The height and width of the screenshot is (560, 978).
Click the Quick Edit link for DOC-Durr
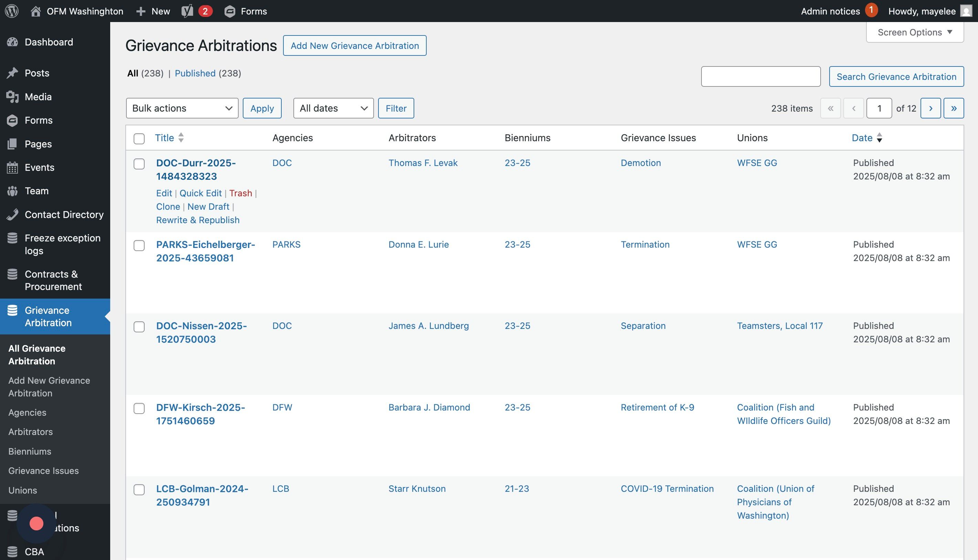click(200, 193)
